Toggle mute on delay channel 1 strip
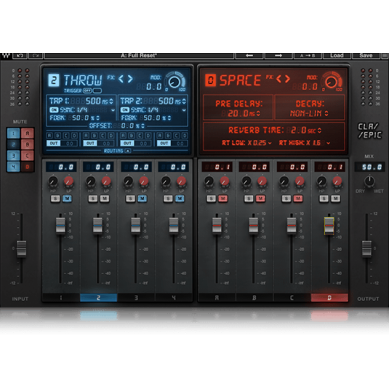Screen dimensions: 389x389 click(x=67, y=199)
